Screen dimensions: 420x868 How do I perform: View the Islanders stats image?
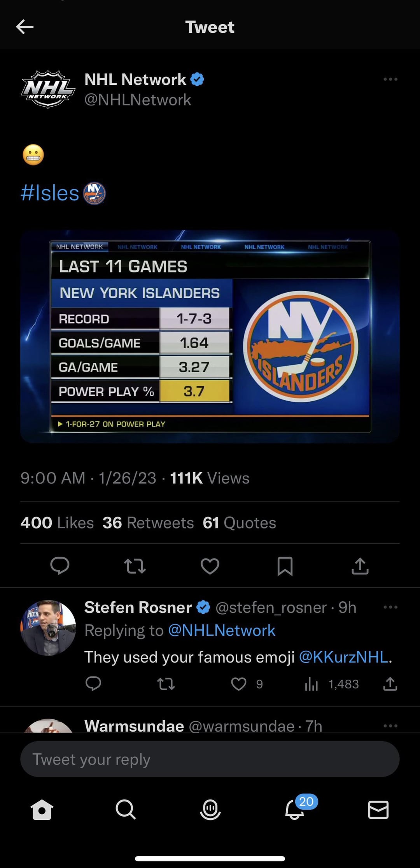click(x=210, y=337)
